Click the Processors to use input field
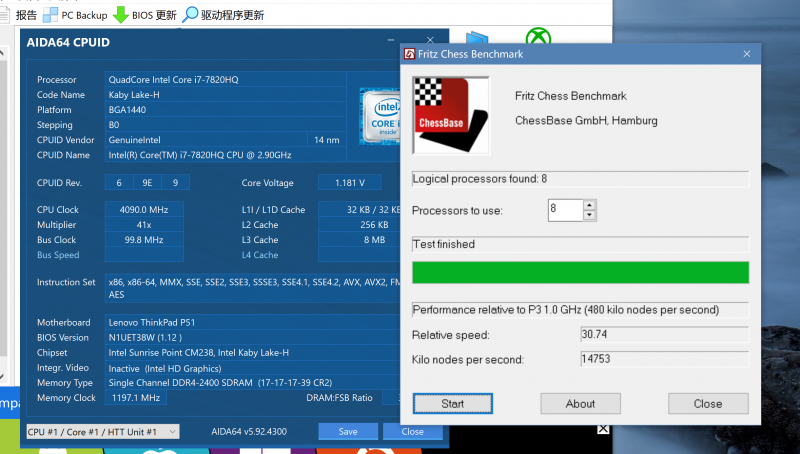 (x=565, y=210)
